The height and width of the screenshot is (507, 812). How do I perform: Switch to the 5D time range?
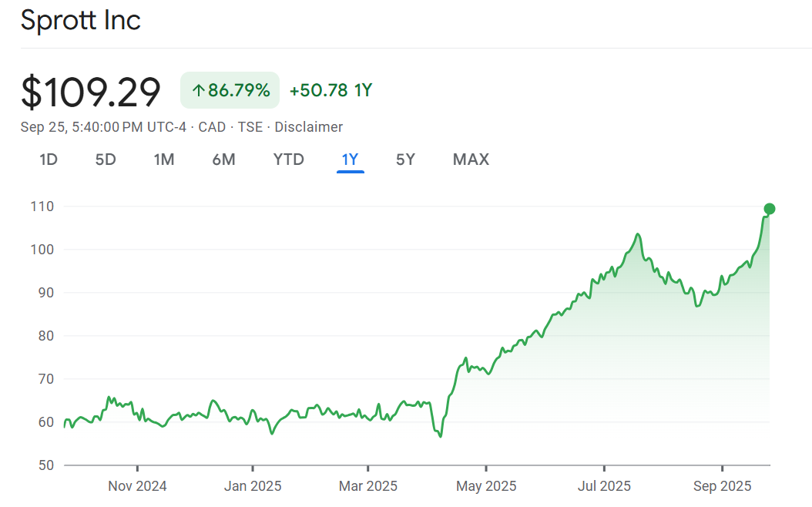106,159
